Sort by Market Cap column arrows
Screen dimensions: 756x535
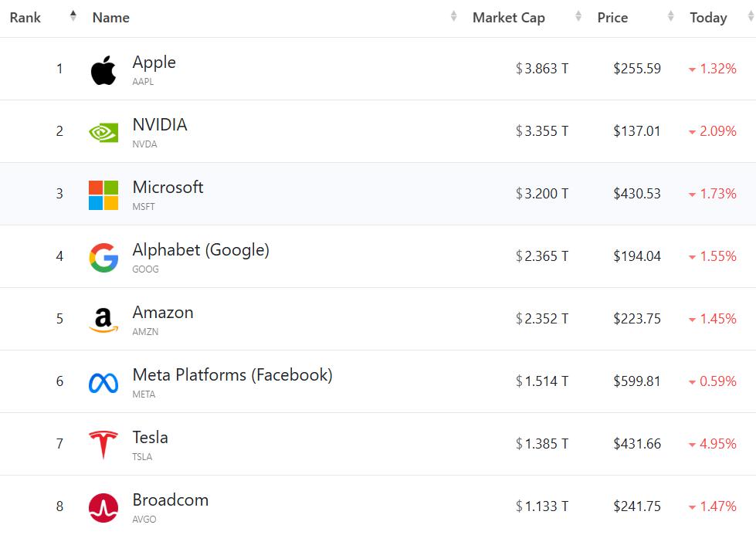tap(578, 16)
